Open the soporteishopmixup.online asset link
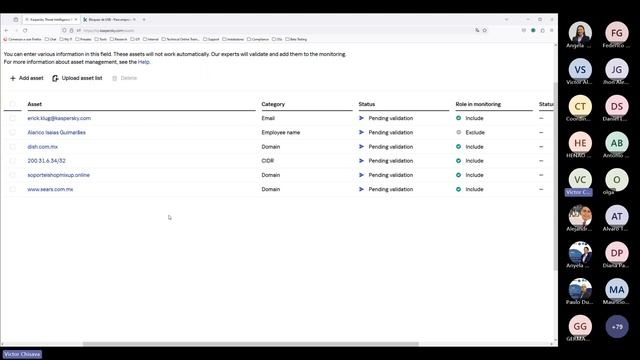The width and height of the screenshot is (640, 360). [x=58, y=175]
